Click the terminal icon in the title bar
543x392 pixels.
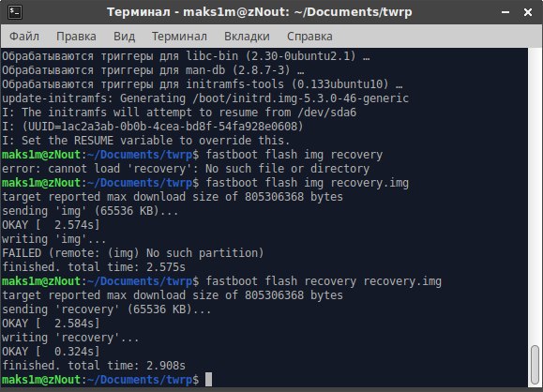coord(15,12)
